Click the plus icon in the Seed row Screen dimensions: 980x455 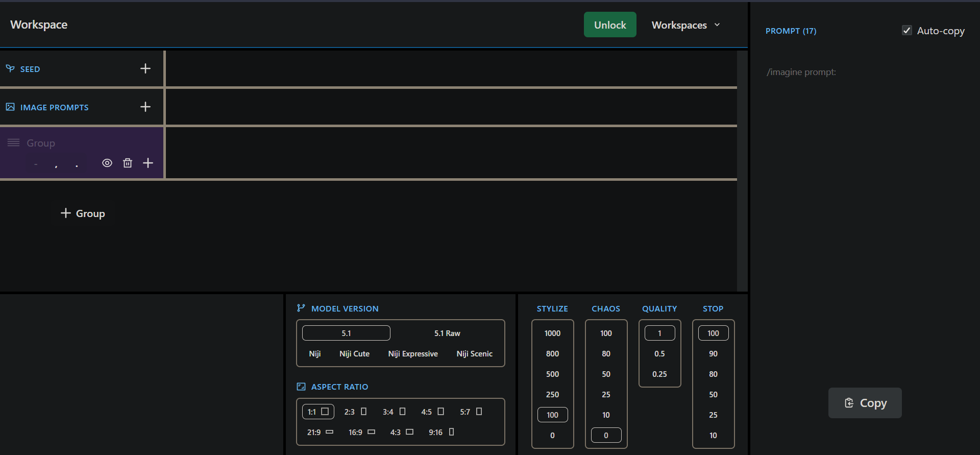(x=145, y=68)
